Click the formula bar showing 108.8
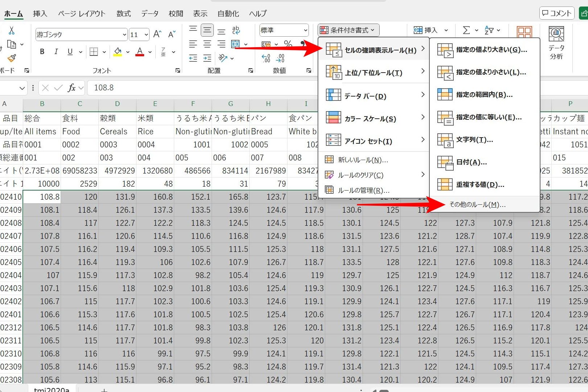This screenshot has height=392, width=588. pyautogui.click(x=203, y=87)
